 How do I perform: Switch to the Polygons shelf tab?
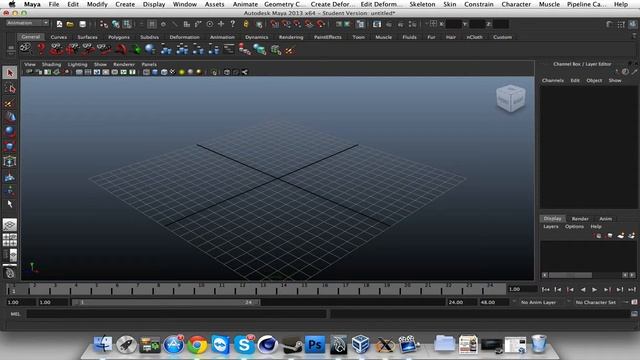[x=119, y=37]
